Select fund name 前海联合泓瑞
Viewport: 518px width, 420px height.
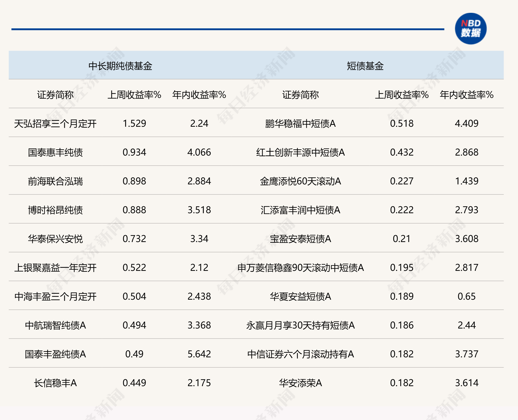55,181
